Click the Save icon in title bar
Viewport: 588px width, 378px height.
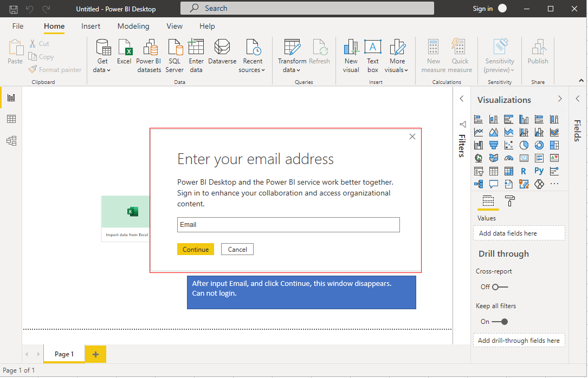[x=14, y=9]
